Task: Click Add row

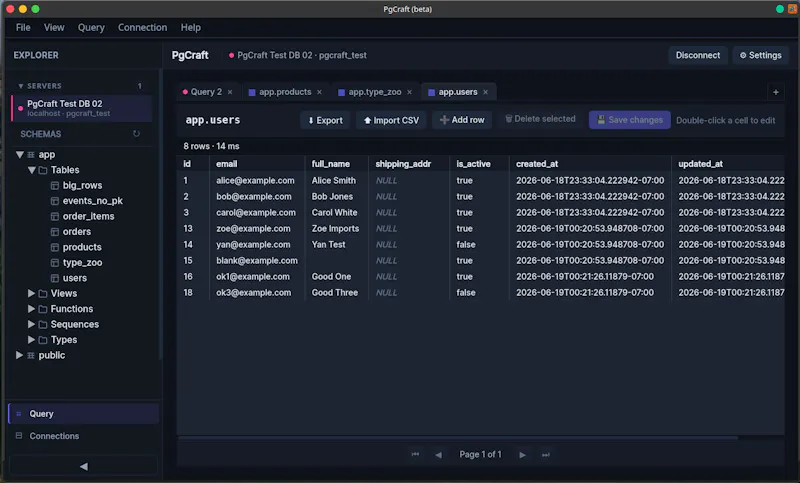Action: pyautogui.click(x=462, y=120)
